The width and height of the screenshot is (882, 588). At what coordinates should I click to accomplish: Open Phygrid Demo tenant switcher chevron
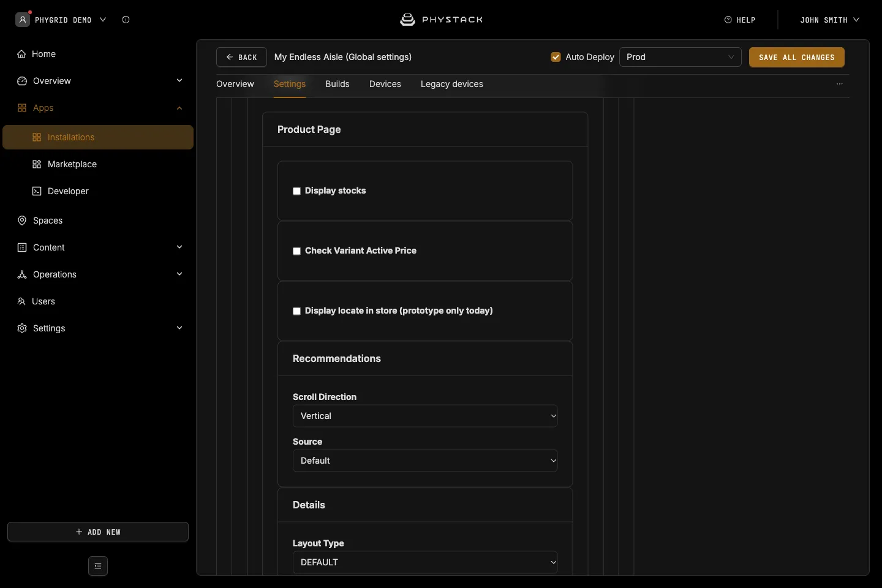[103, 20]
